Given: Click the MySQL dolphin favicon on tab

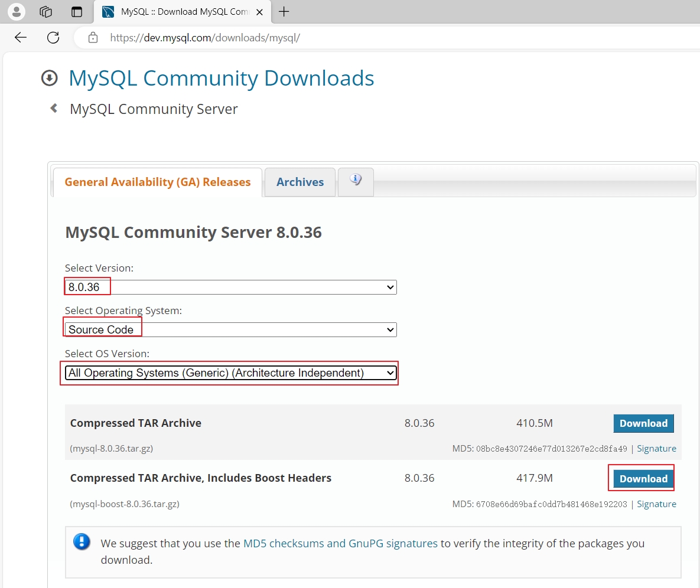Looking at the screenshot, I should (x=108, y=12).
